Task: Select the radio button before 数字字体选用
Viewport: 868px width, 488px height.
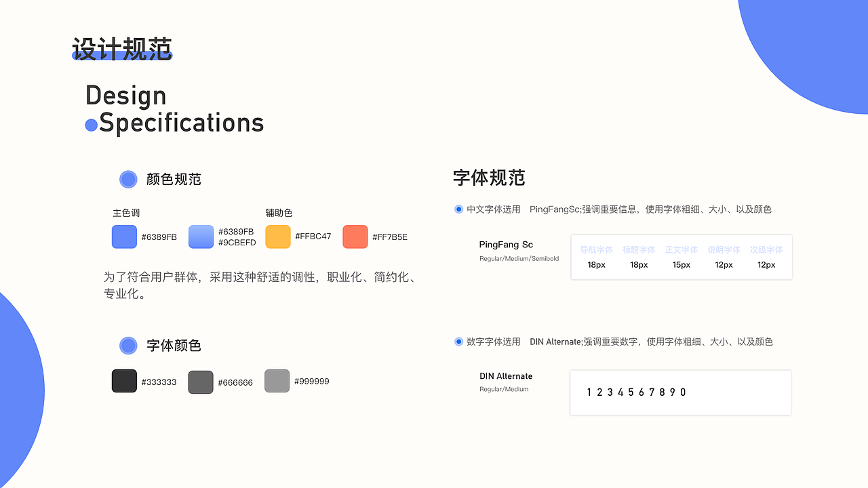Action: (458, 342)
